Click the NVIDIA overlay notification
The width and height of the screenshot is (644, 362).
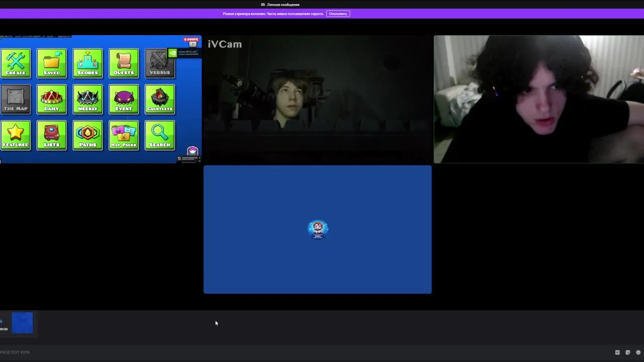184,52
